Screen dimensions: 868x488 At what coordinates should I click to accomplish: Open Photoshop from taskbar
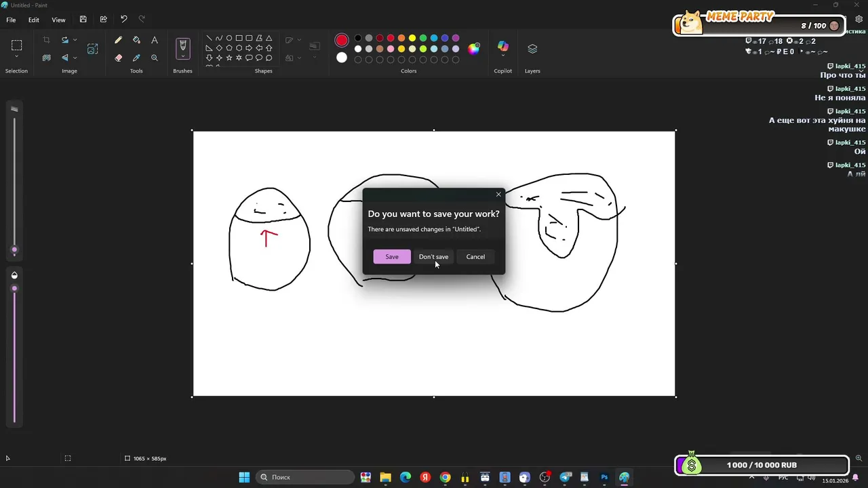(604, 477)
